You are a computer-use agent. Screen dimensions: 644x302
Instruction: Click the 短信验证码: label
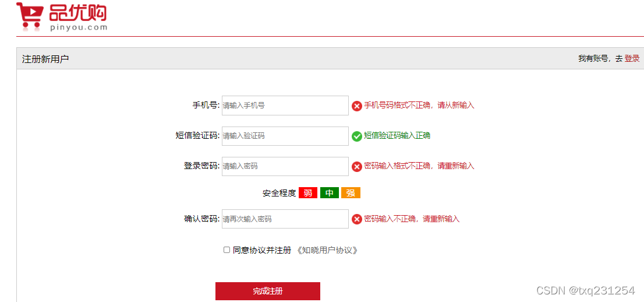coord(197,136)
